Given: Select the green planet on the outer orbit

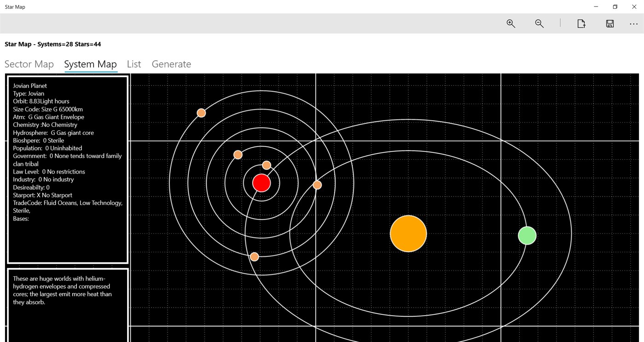Looking at the screenshot, I should (527, 235).
